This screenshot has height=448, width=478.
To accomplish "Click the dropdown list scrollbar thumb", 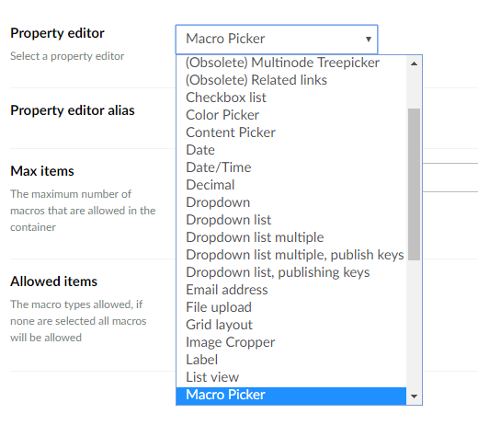I will [414, 184].
